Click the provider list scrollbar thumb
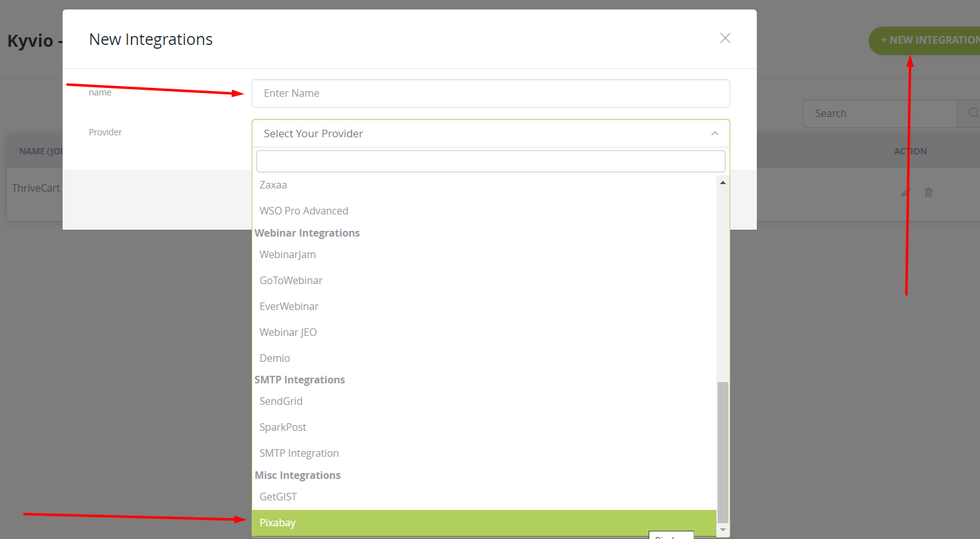 pyautogui.click(x=723, y=452)
